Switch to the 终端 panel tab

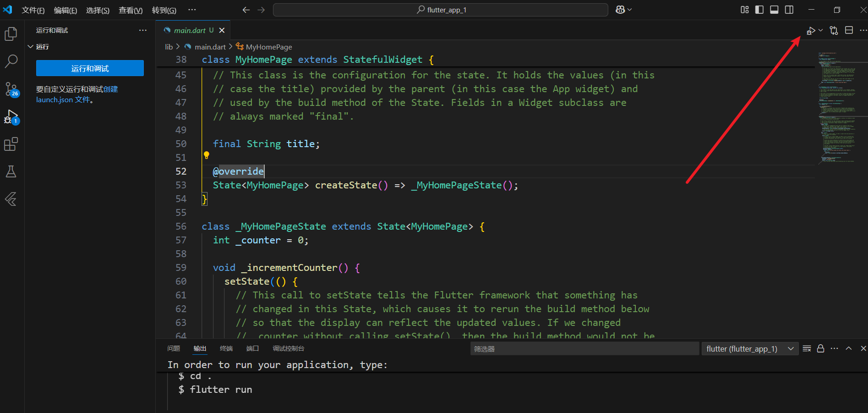226,349
